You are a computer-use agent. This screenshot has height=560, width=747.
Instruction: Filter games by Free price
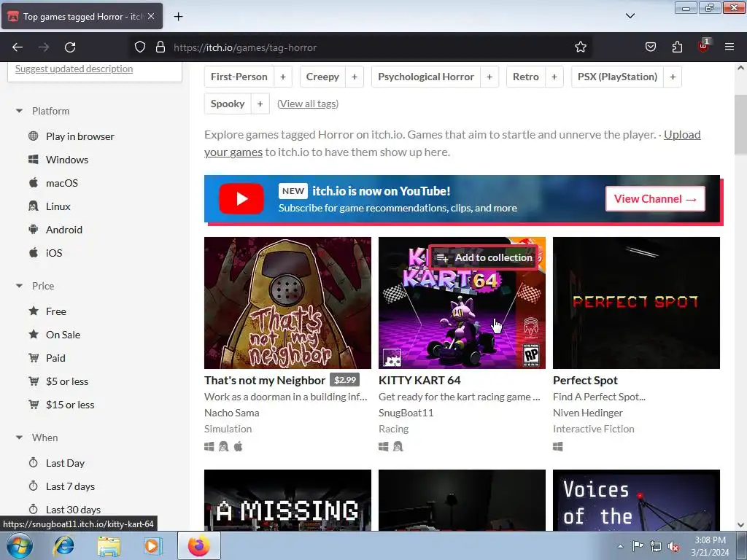coord(56,311)
